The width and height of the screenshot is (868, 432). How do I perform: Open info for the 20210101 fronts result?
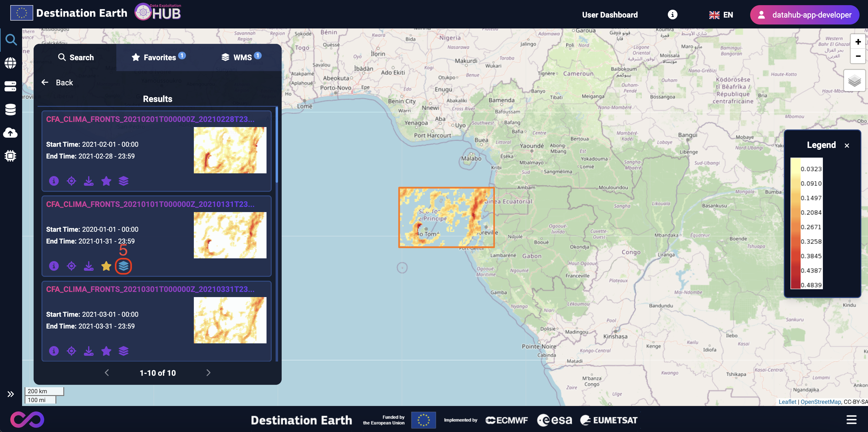(x=54, y=266)
